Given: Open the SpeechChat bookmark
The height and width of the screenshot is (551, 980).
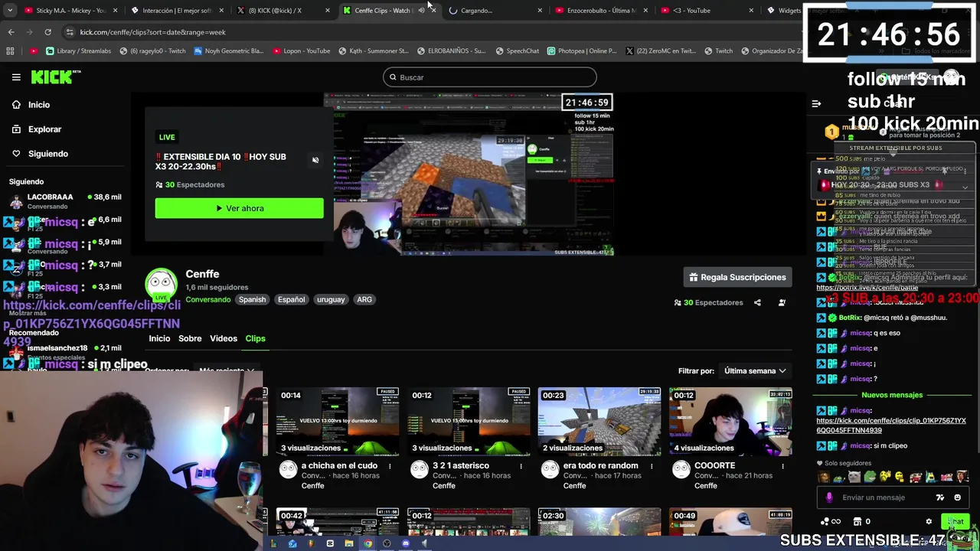Looking at the screenshot, I should [517, 51].
